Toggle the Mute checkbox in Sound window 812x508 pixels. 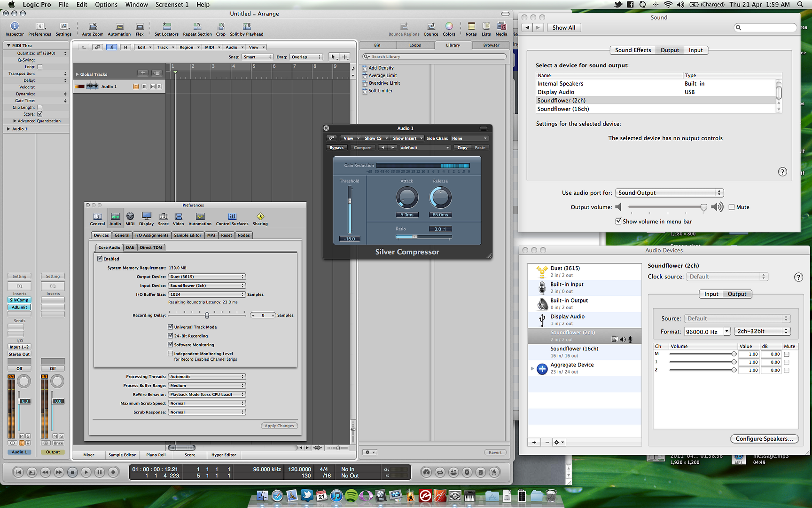pyautogui.click(x=732, y=207)
